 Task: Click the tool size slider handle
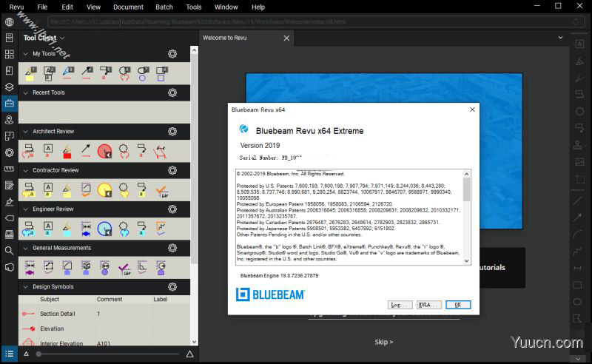38,354
